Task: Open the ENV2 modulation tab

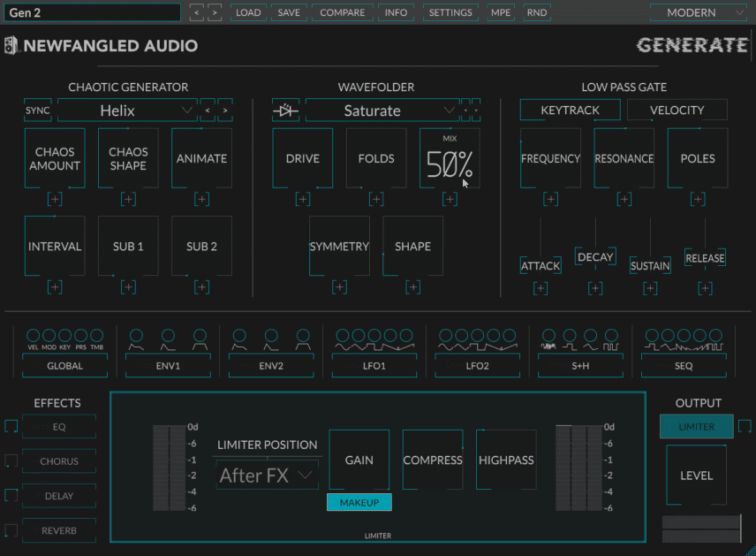Action: tap(271, 366)
